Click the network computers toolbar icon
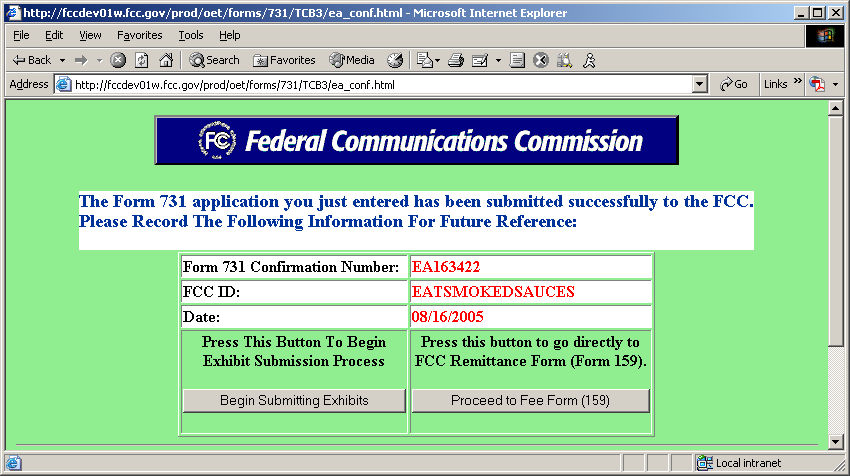This screenshot has height=476, width=850. click(x=564, y=60)
